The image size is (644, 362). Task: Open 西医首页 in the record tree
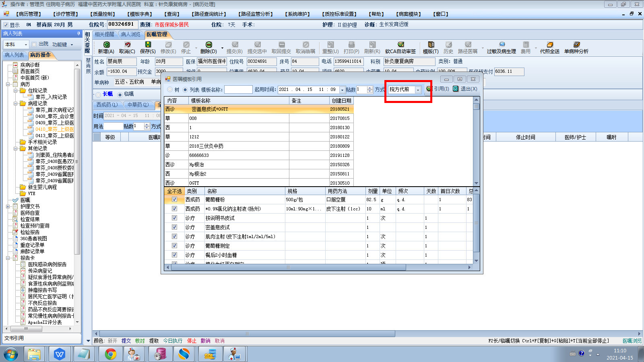[30, 71]
